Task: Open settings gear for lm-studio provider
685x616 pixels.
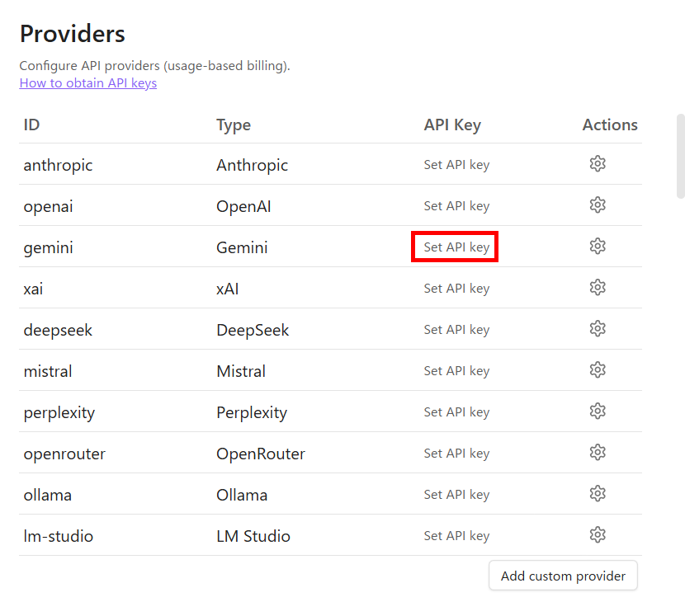Action: pos(598,535)
